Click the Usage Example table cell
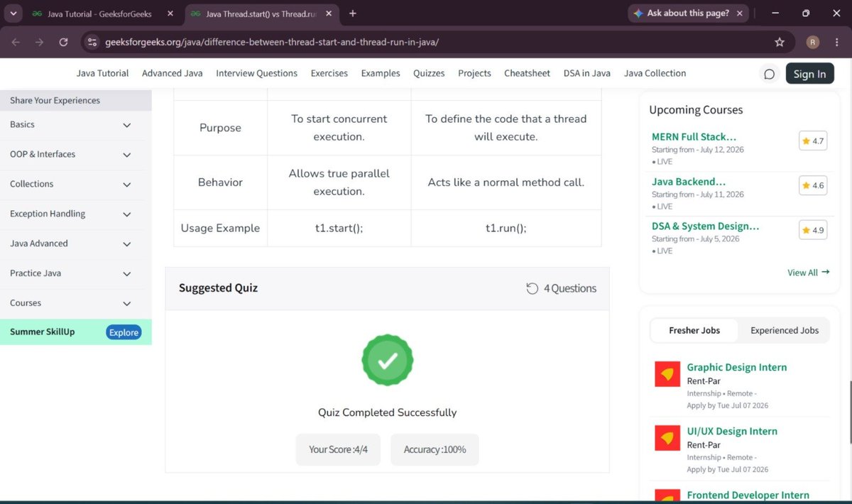Screen dimensions: 852x504 coord(221,228)
